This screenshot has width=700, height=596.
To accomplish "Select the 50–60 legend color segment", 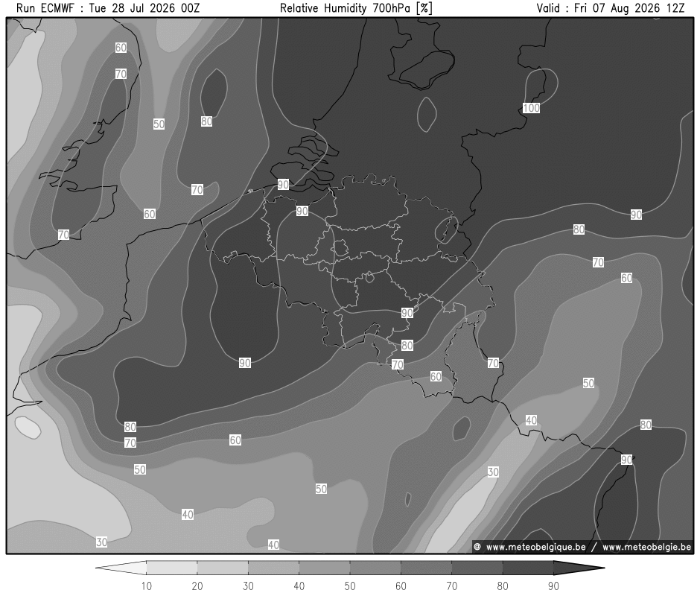I will pos(375,568).
